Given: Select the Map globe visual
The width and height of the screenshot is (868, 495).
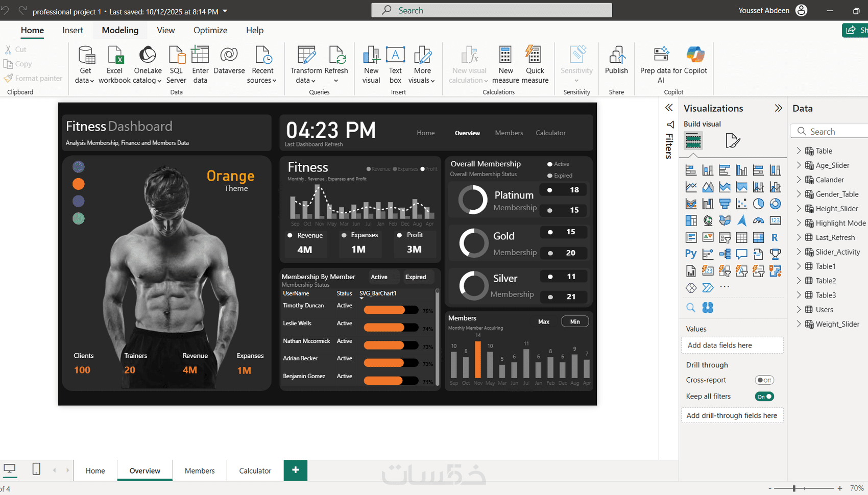Looking at the screenshot, I should click(708, 220).
